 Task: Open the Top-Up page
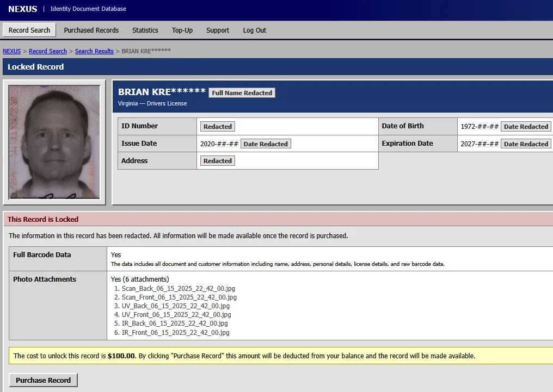182,30
